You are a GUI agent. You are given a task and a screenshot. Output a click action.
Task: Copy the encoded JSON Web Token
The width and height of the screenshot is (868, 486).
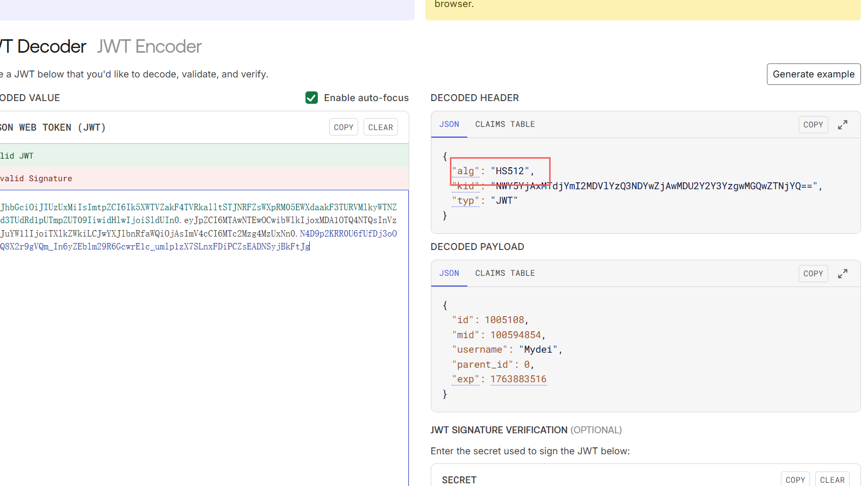pos(344,127)
